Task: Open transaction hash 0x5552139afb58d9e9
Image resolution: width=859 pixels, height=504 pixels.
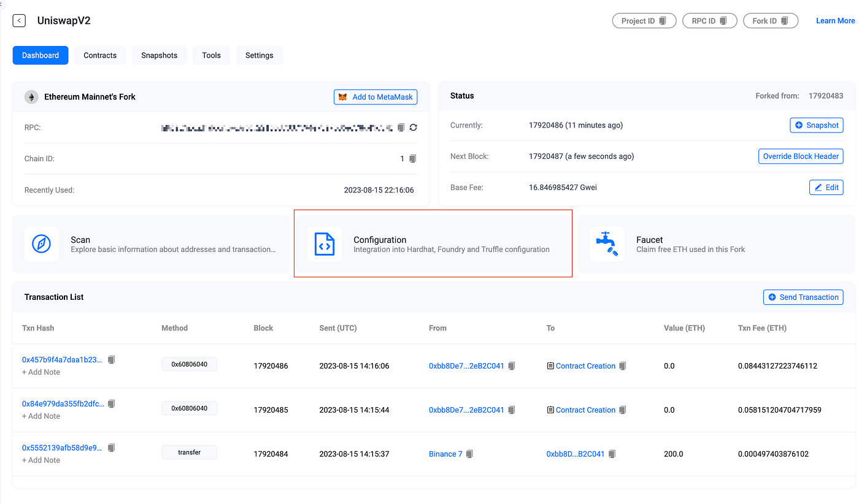Action: pyautogui.click(x=63, y=448)
